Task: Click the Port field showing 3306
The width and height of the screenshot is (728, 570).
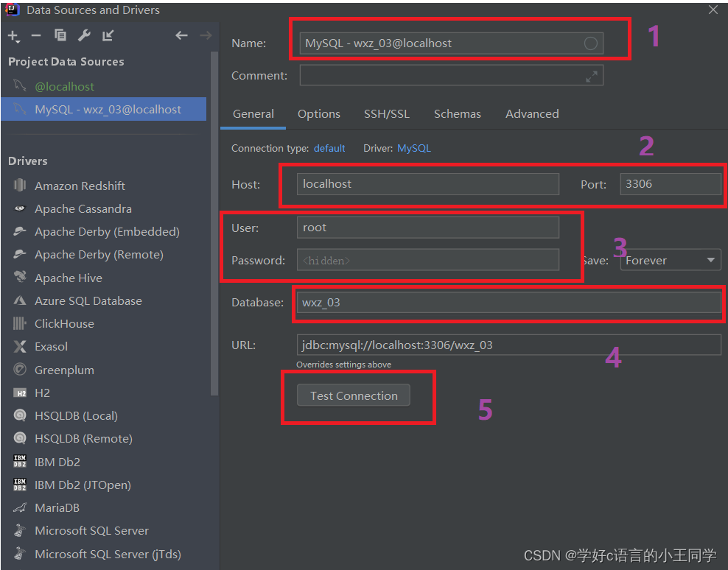Action: (671, 184)
